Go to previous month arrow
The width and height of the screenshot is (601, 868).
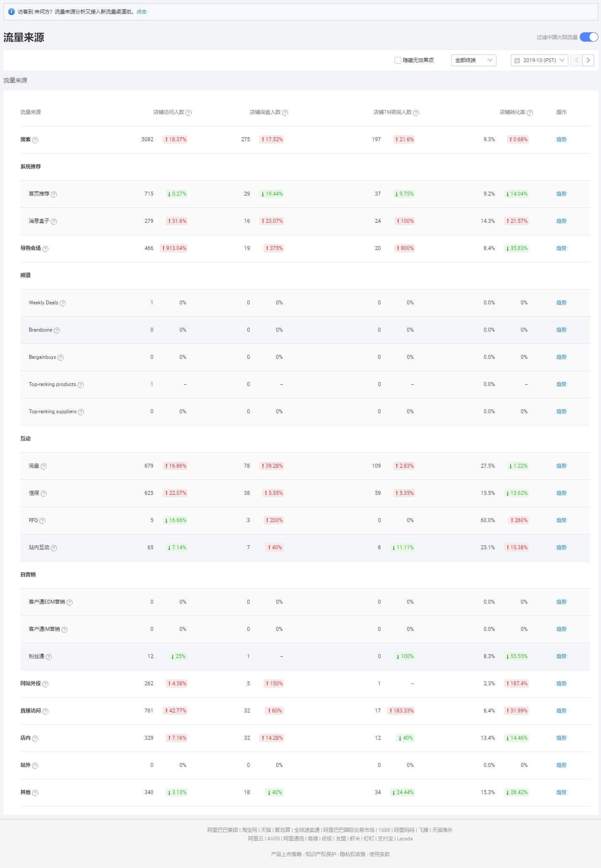(x=576, y=60)
